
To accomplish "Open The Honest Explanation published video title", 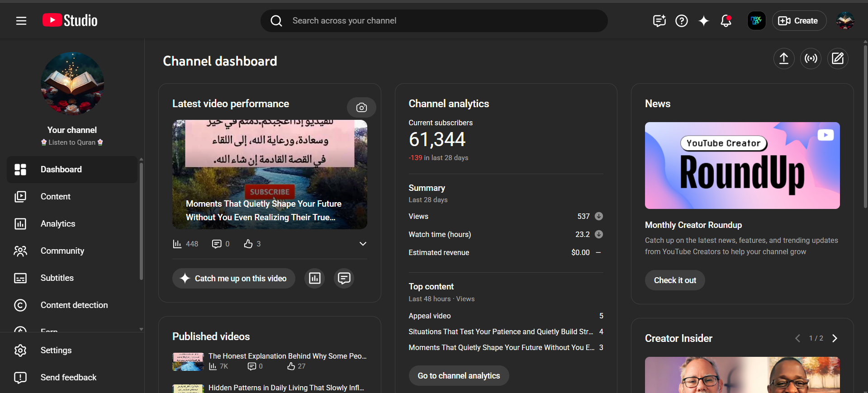I will pyautogui.click(x=288, y=356).
